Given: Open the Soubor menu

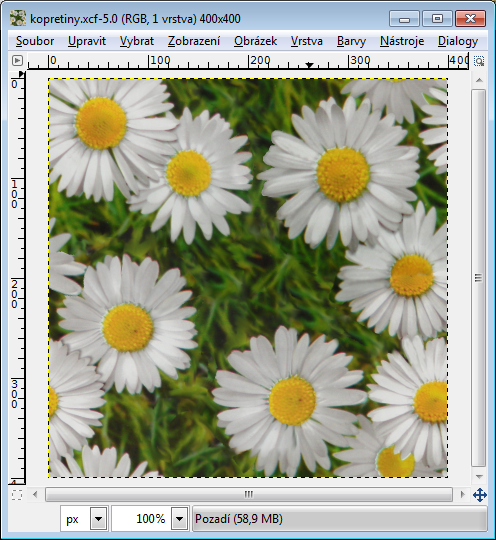Looking at the screenshot, I should pyautogui.click(x=35, y=41).
